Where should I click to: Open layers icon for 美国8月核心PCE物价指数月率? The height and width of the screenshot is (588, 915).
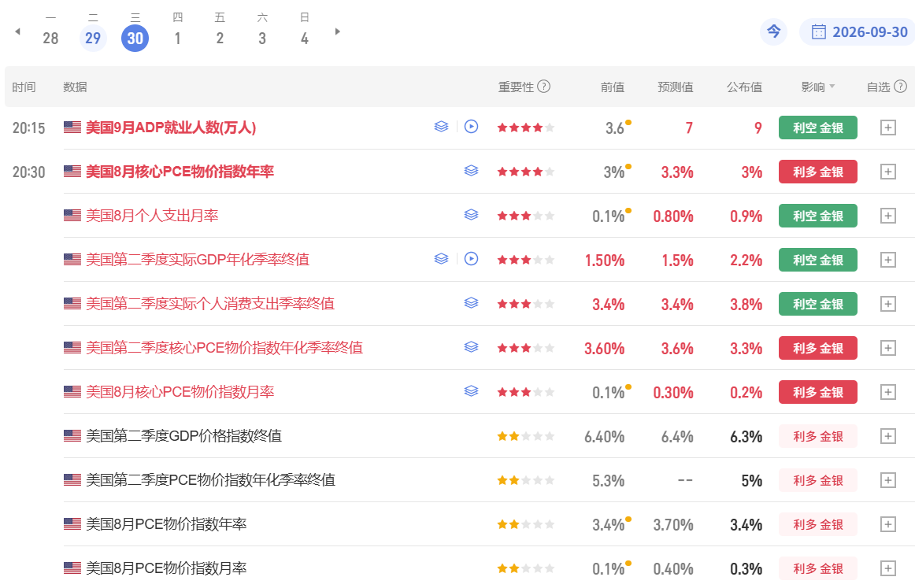tap(471, 391)
